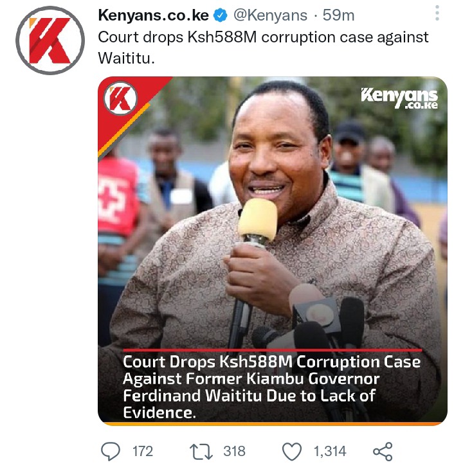View the 318 retweets count
Image resolution: width=463 pixels, height=476 pixels.
pos(234,452)
